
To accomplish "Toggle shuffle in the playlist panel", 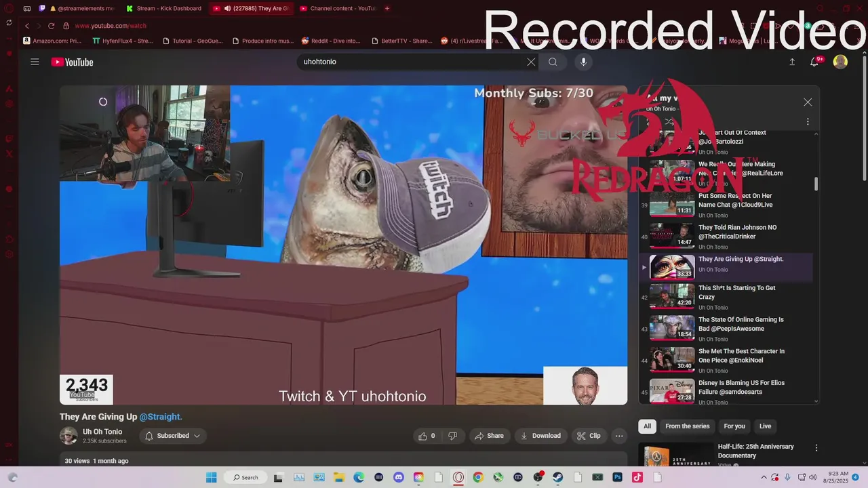I will pos(669,122).
